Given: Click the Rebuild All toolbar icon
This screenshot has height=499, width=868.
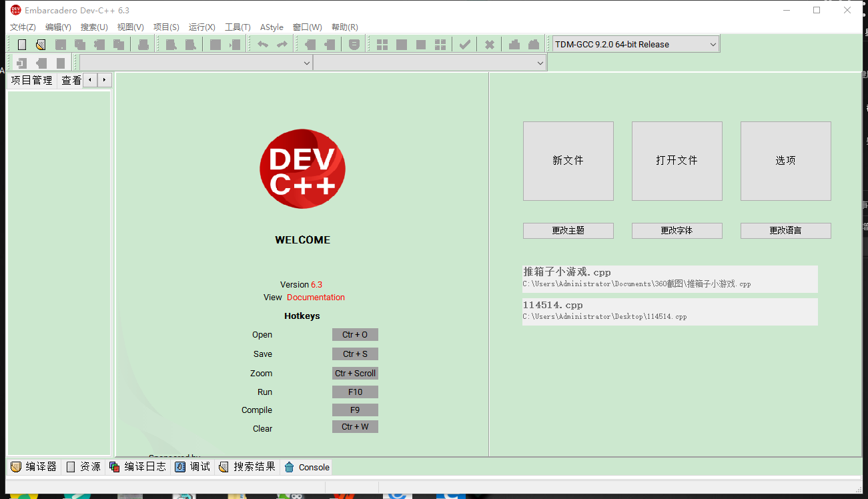Looking at the screenshot, I should click(x=440, y=45).
